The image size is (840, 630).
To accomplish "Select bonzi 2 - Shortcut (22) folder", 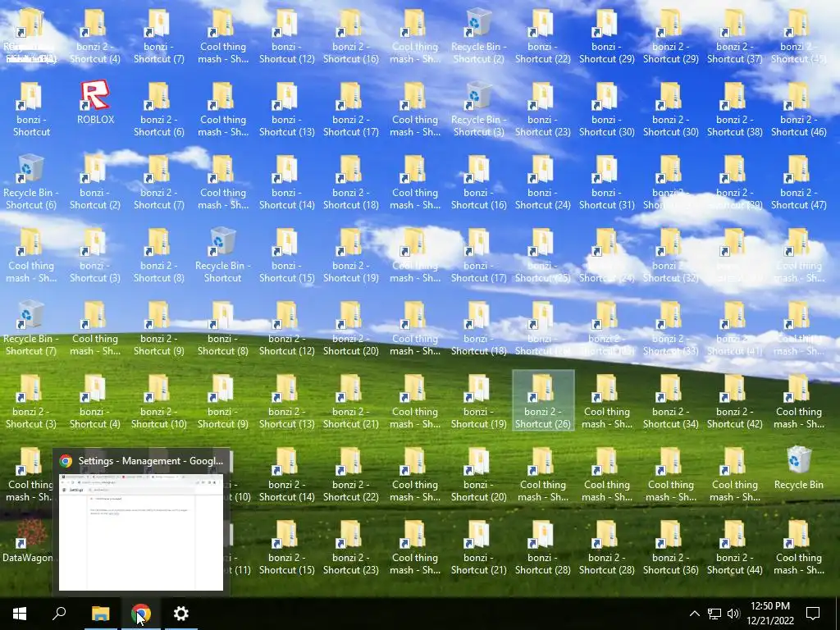I will 351,474.
